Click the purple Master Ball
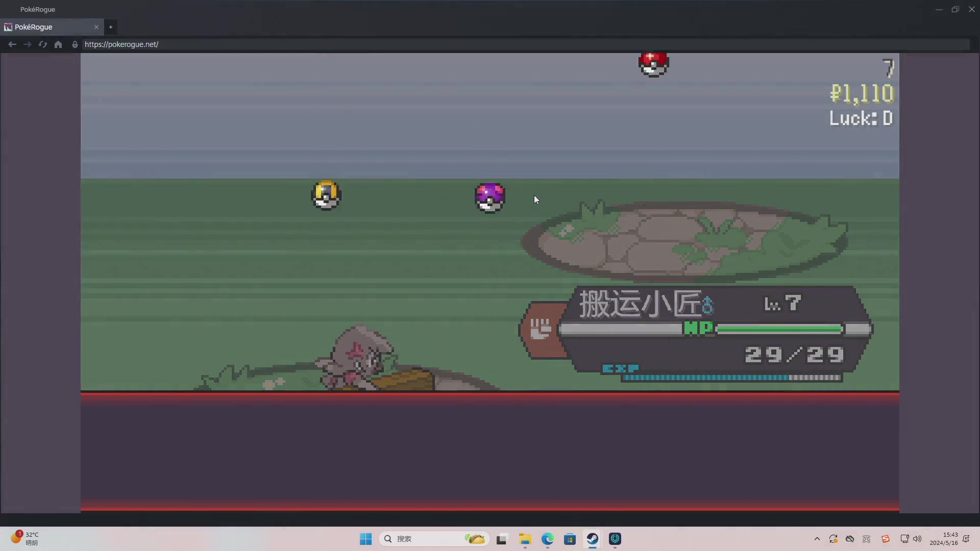980x551 pixels. point(490,198)
